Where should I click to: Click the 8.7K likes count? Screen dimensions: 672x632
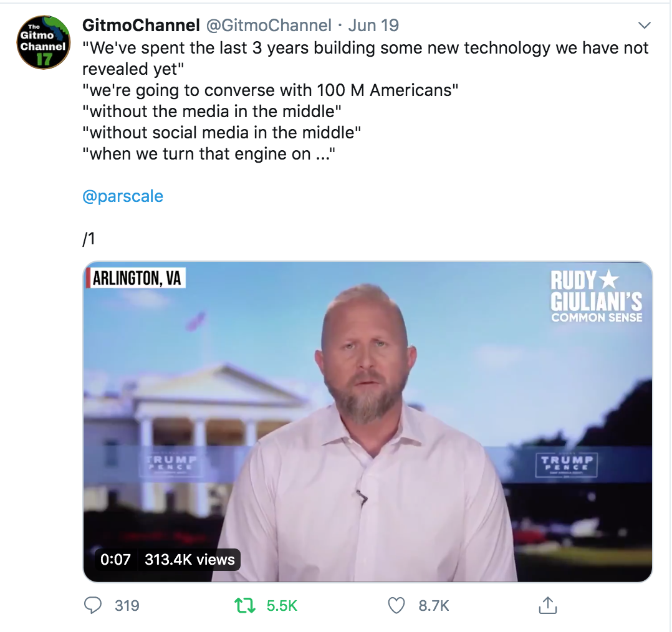(434, 605)
